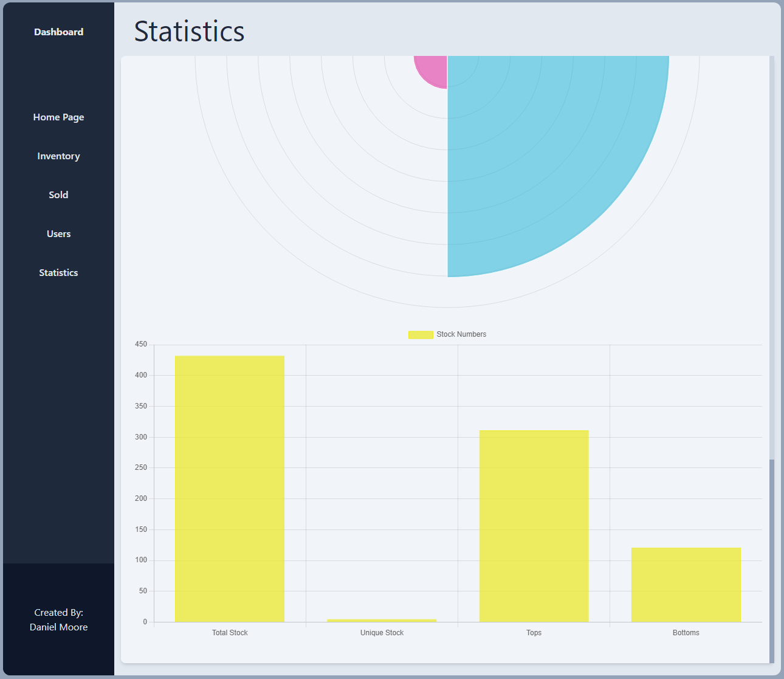Viewport: 784px width, 679px height.
Task: Click the Statistics page title
Action: coord(189,31)
